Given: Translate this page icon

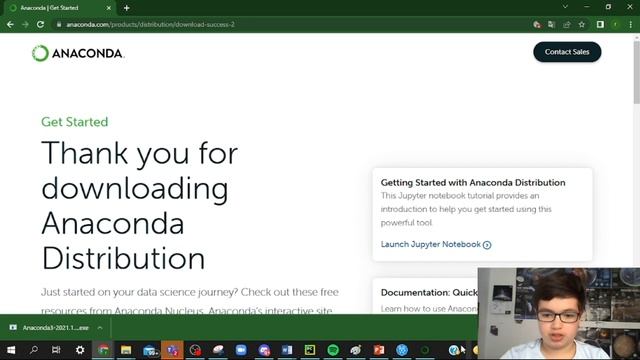Looking at the screenshot, I should pos(551,24).
